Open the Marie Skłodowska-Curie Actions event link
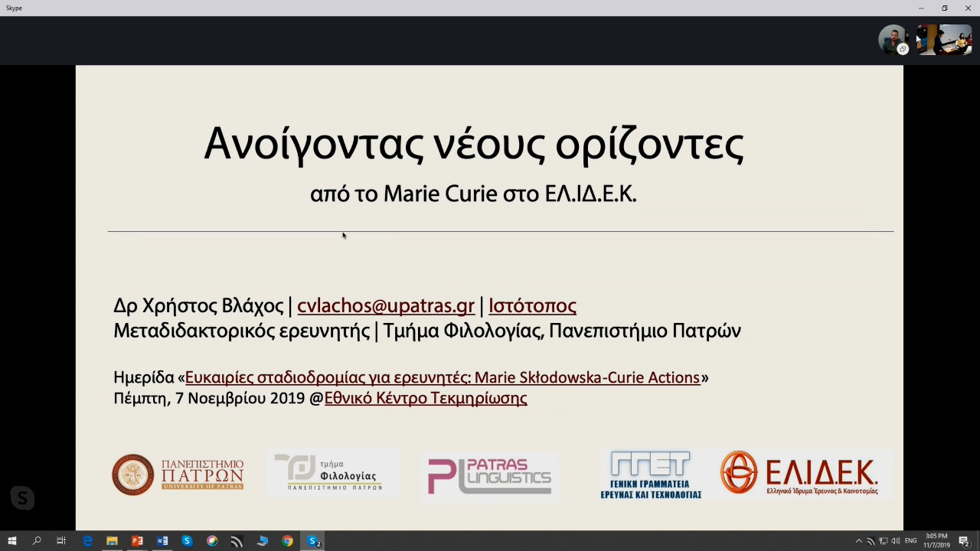Viewport: 980px width, 551px height. [x=443, y=377]
